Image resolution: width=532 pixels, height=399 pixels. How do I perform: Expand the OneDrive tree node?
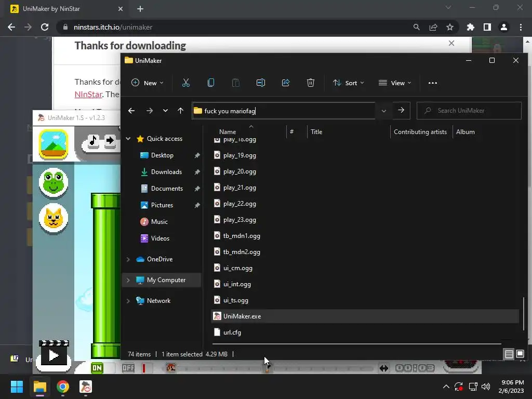(x=128, y=259)
